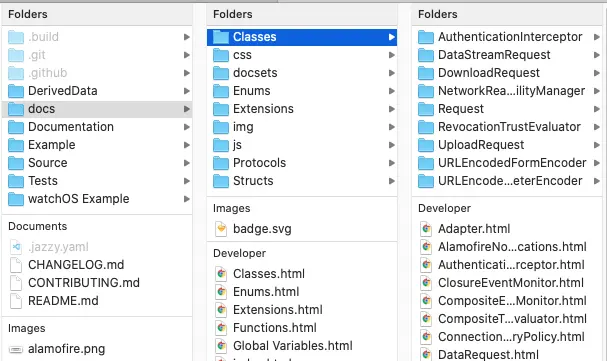Screen dimensions: 607x361
Task: Expand the watchOS Example folder arrow
Action: click(187, 199)
